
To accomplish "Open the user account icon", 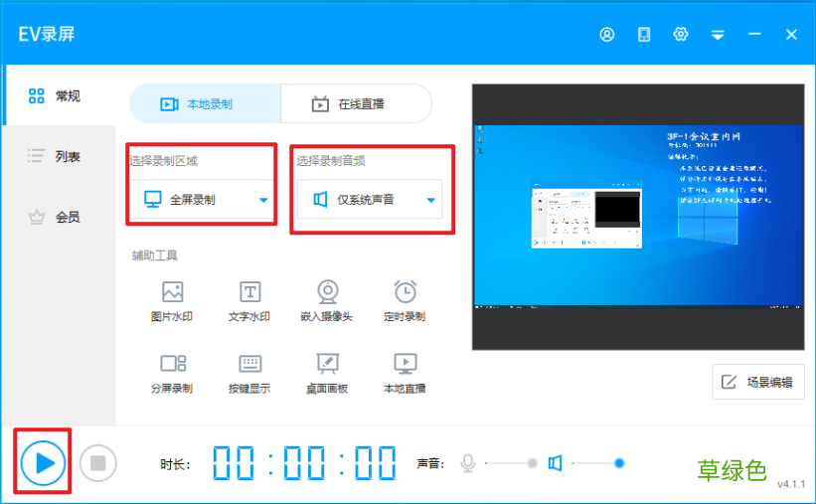I will pos(607,35).
